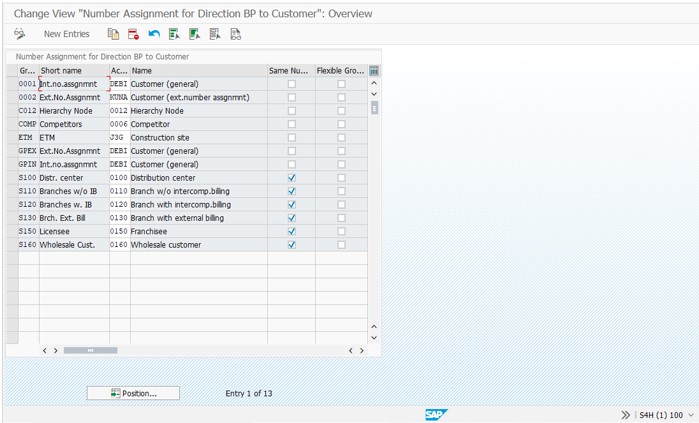Viewport: 699px width, 423px height.
Task: Click the Name column header
Action: 199,70
